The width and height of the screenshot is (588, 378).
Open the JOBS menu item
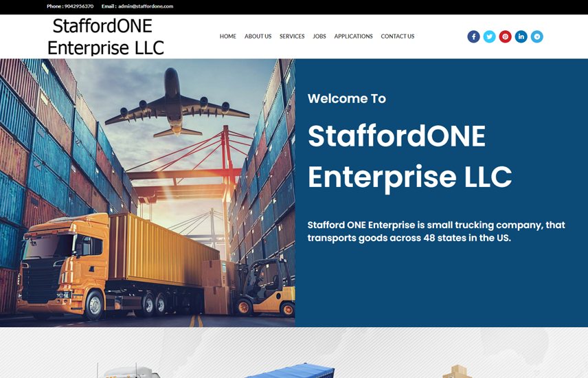(x=319, y=36)
